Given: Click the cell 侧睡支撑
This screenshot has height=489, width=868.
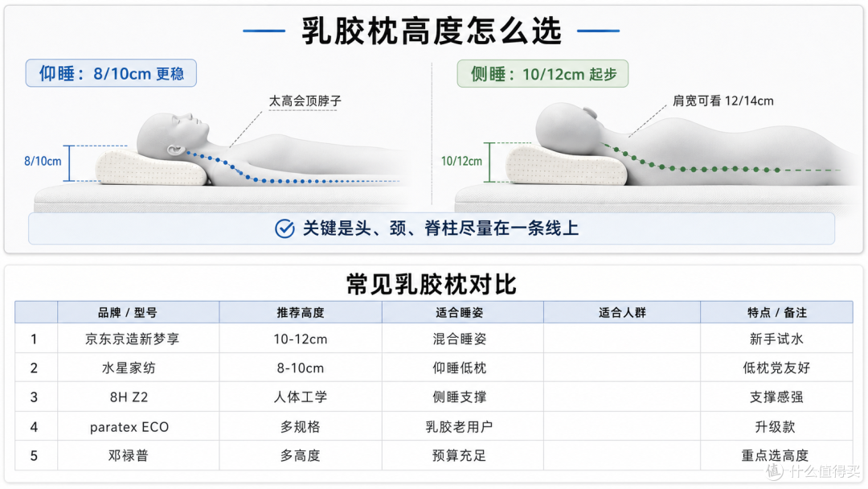Looking at the screenshot, I should coord(463,397).
